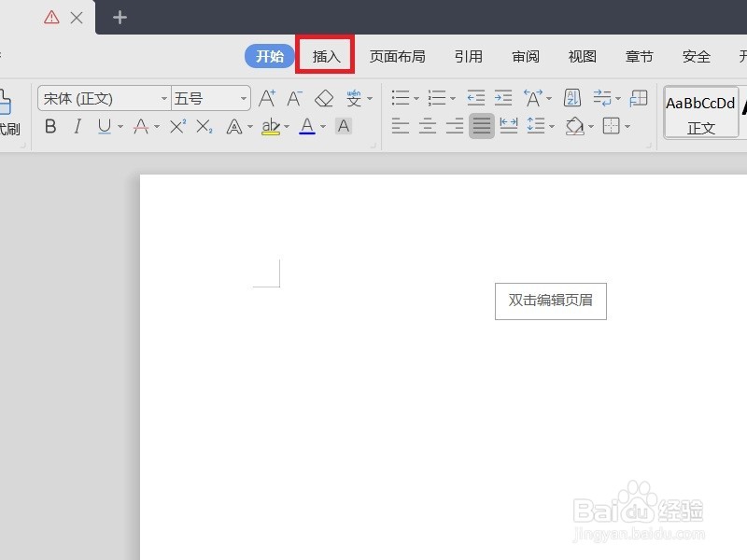The width and height of the screenshot is (747, 560).
Task: Open the font dialog launcher corner icon
Action: (x=373, y=146)
